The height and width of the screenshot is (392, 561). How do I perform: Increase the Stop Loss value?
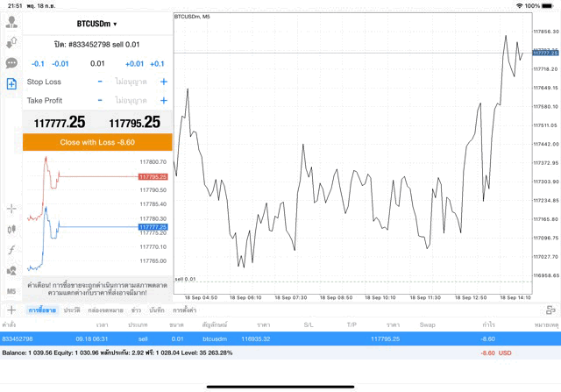163,82
